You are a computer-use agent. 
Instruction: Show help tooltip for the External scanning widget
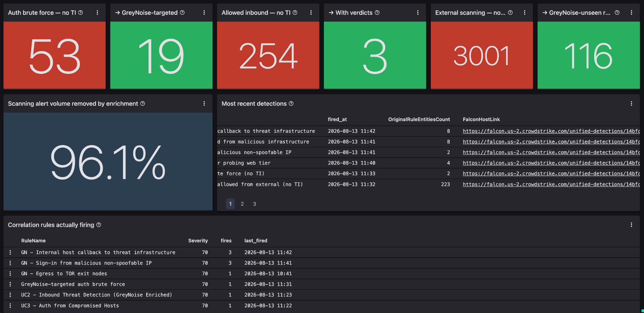pos(510,13)
